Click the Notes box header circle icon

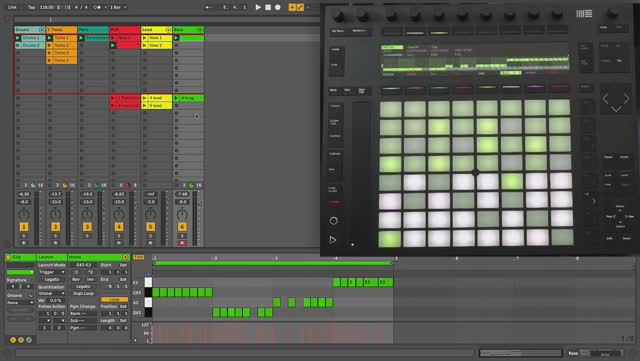coord(125,257)
